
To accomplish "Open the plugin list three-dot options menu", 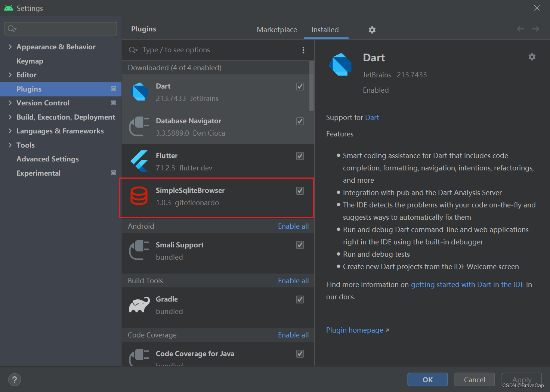I will click(x=303, y=50).
